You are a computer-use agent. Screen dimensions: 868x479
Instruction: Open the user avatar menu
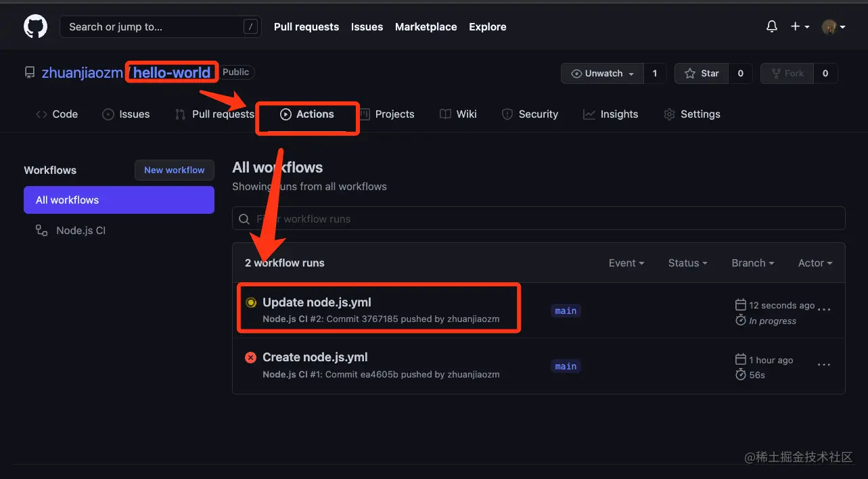point(833,27)
